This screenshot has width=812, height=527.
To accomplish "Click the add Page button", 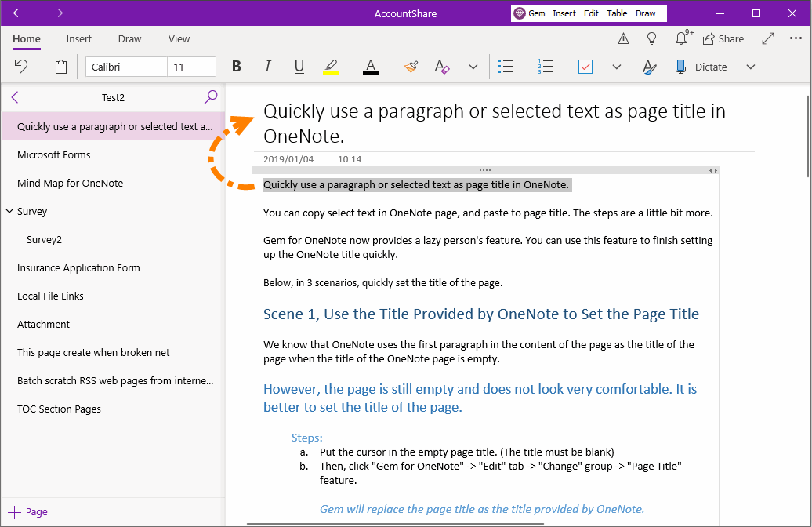I will [28, 512].
